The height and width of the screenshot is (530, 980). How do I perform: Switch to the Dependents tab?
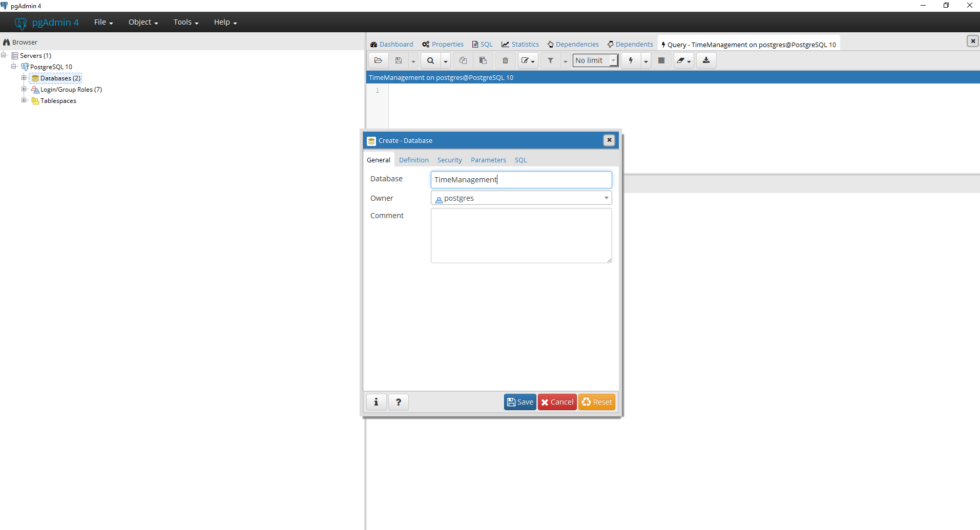(x=630, y=45)
